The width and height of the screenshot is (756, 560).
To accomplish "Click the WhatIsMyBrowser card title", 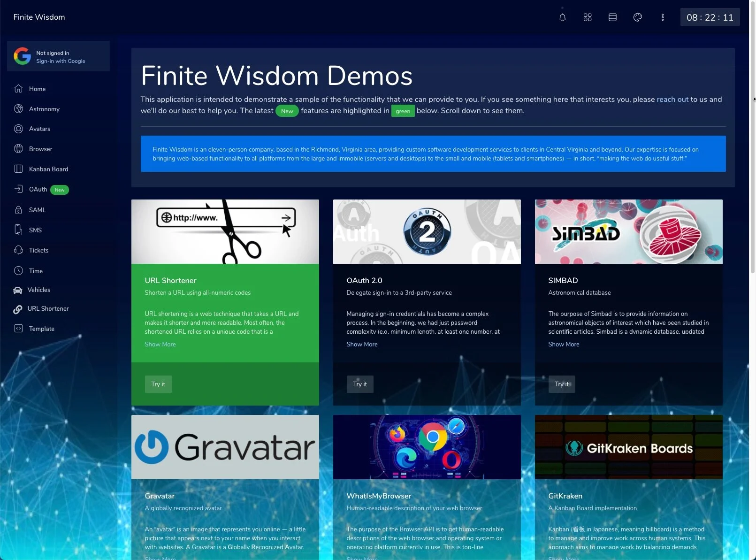I will [379, 496].
